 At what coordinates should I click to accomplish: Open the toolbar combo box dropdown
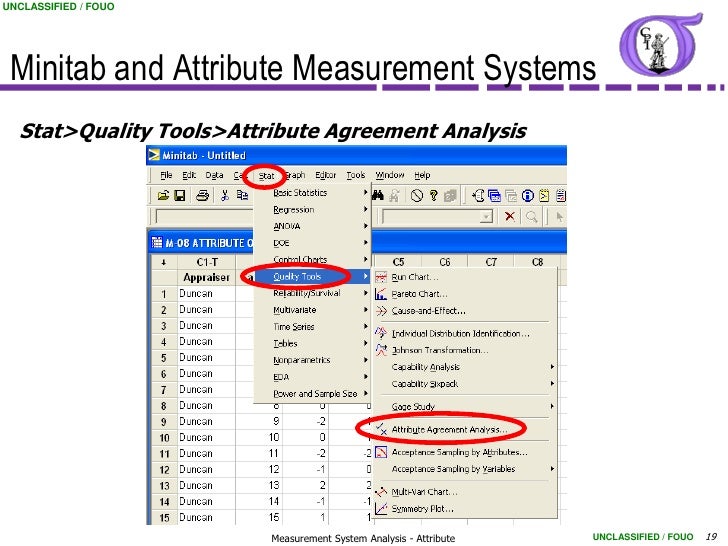click(x=486, y=216)
